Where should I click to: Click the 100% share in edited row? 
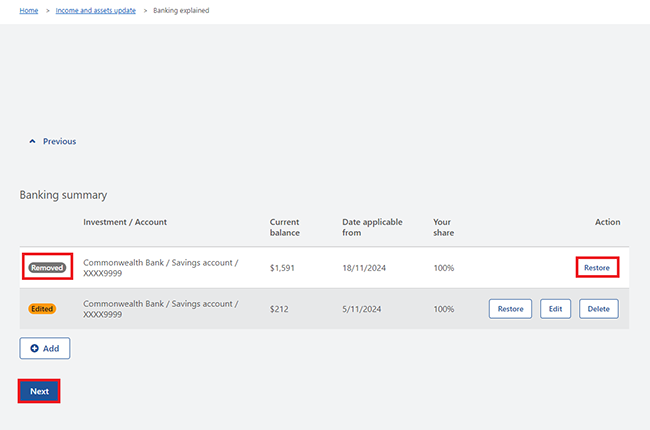pos(444,309)
